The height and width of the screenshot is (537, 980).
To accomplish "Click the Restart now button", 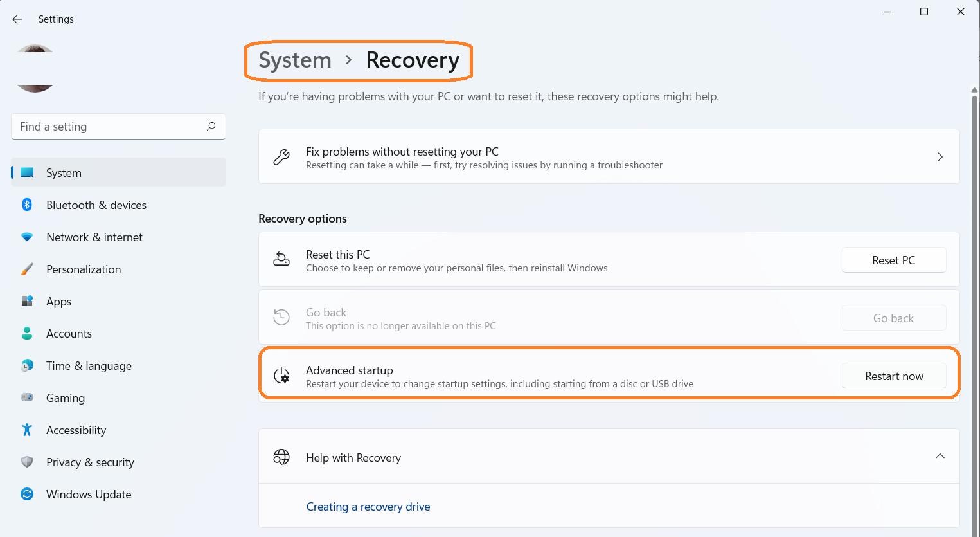I will pyautogui.click(x=893, y=376).
